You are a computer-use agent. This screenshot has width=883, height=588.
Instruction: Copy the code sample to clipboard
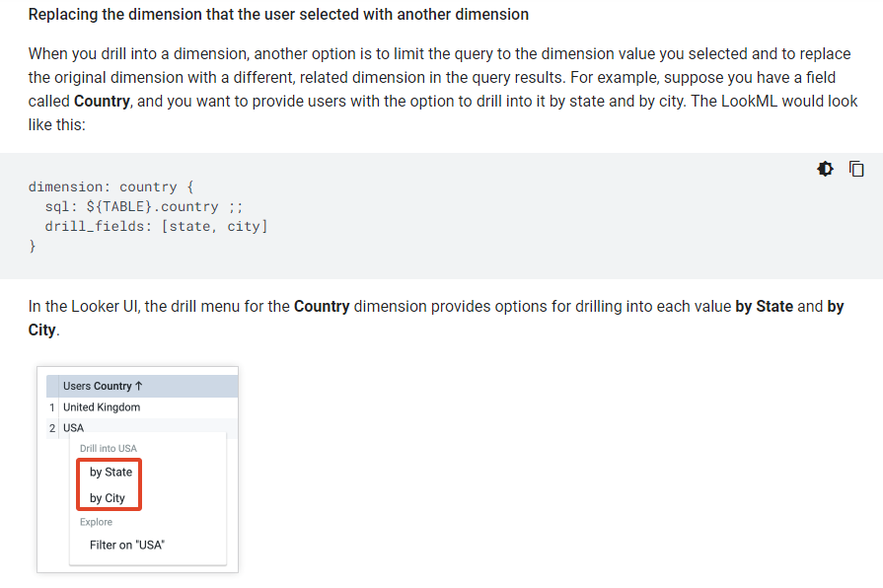[856, 169]
